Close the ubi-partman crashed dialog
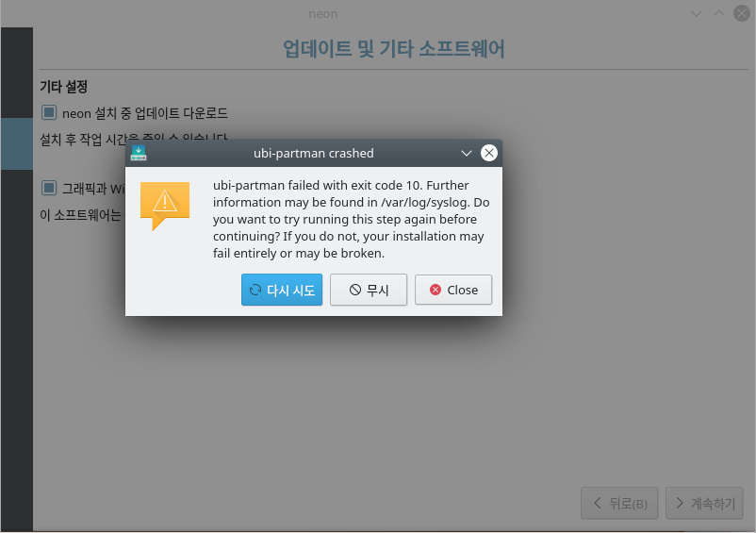Screen dimensions: 756x533 [489, 153]
